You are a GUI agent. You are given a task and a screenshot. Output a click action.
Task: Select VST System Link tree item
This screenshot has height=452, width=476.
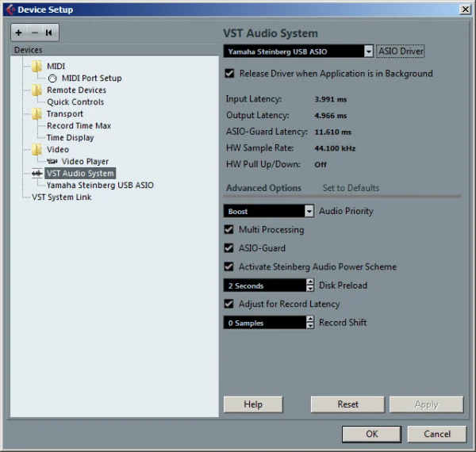(62, 197)
